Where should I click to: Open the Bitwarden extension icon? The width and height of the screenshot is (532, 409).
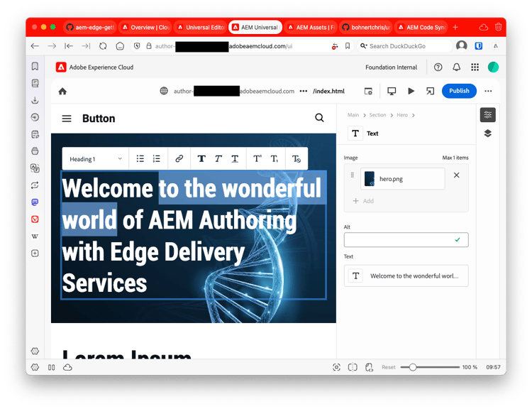[x=478, y=46]
